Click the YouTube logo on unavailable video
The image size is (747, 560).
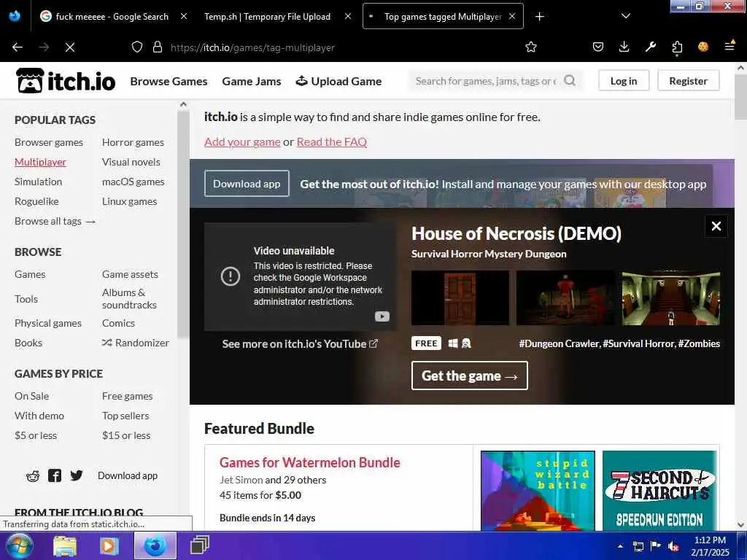[x=382, y=316]
